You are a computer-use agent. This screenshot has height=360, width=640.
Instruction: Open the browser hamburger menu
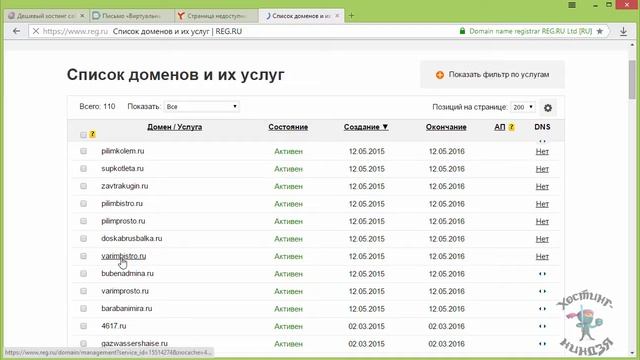tap(572, 5)
